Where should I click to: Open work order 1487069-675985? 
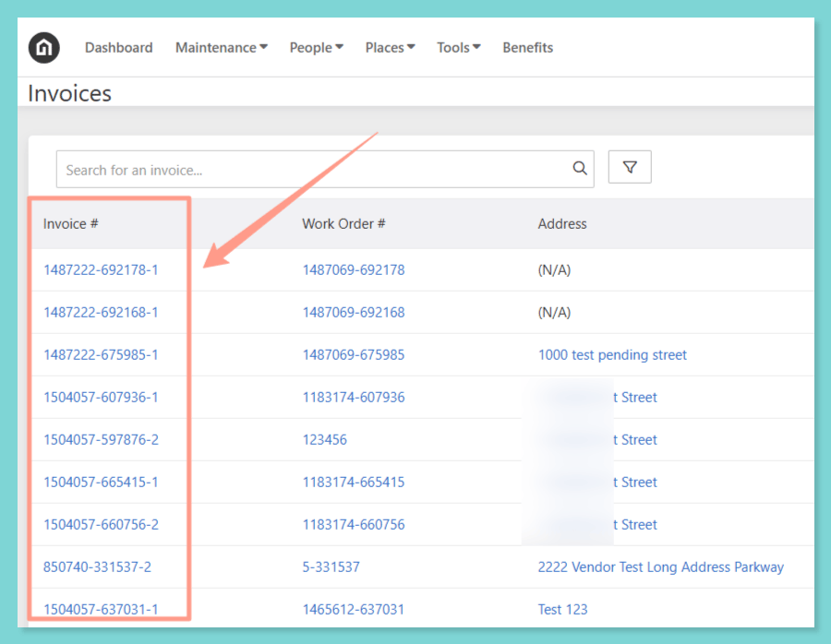pos(354,355)
